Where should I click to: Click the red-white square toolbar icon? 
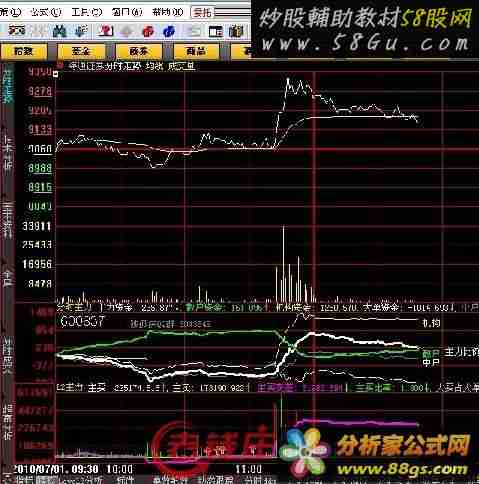105,32
